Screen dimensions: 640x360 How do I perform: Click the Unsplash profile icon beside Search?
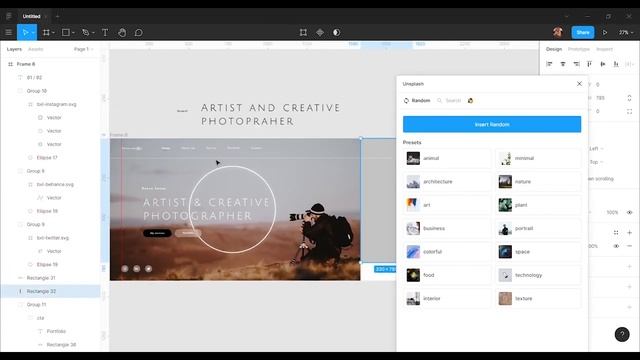tap(470, 100)
